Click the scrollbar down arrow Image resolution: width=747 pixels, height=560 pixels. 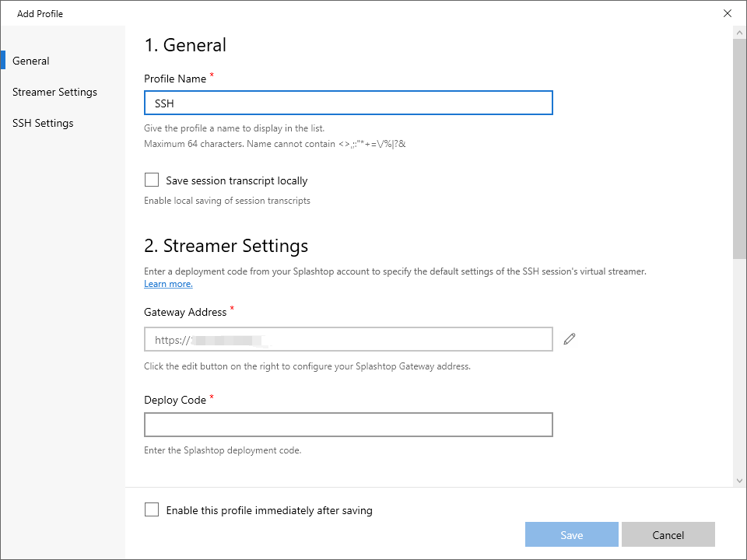point(739,480)
